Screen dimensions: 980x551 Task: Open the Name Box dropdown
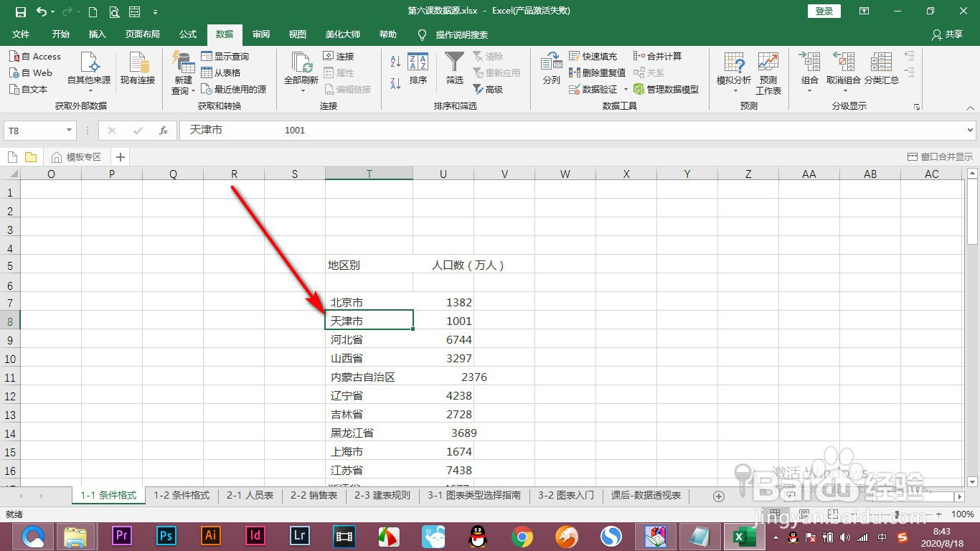69,131
